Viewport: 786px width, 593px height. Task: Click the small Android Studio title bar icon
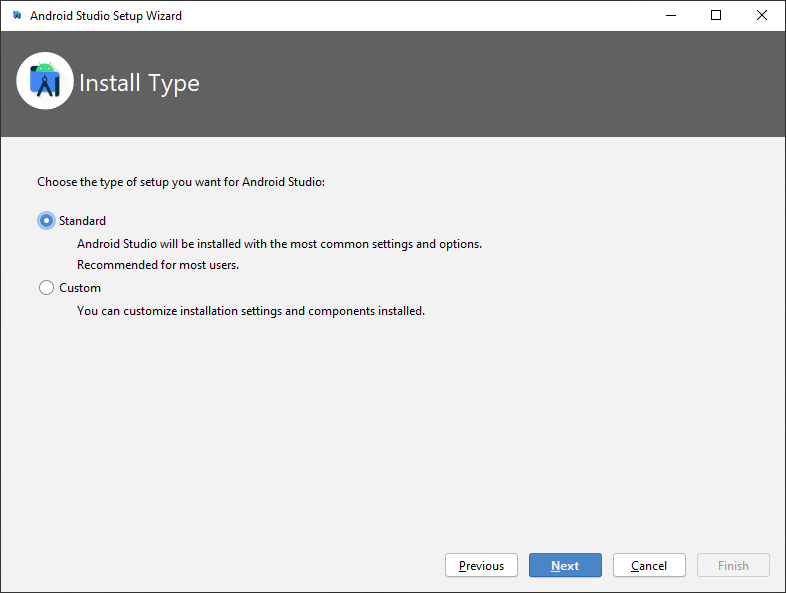pos(17,15)
